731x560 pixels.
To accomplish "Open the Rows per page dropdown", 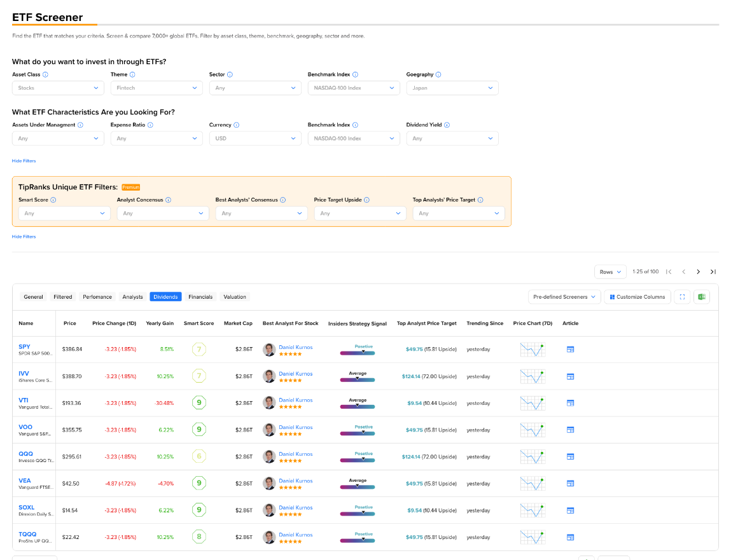I will [x=610, y=272].
